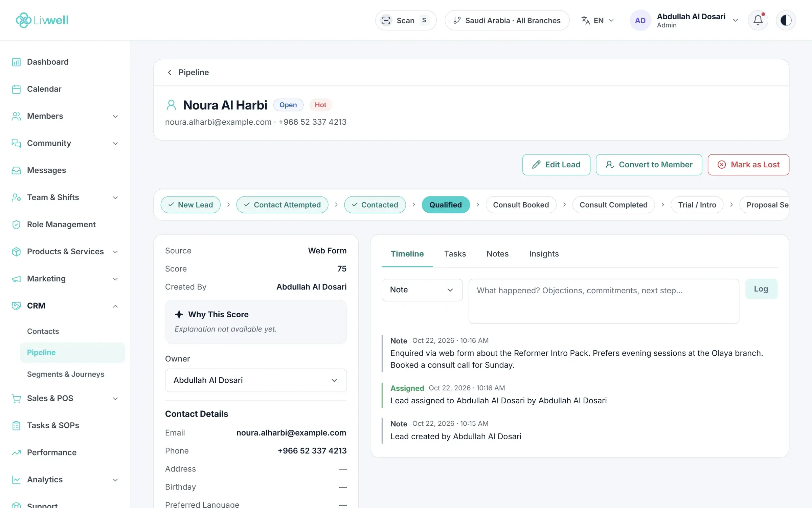Switch to the Insights tab

click(x=544, y=254)
